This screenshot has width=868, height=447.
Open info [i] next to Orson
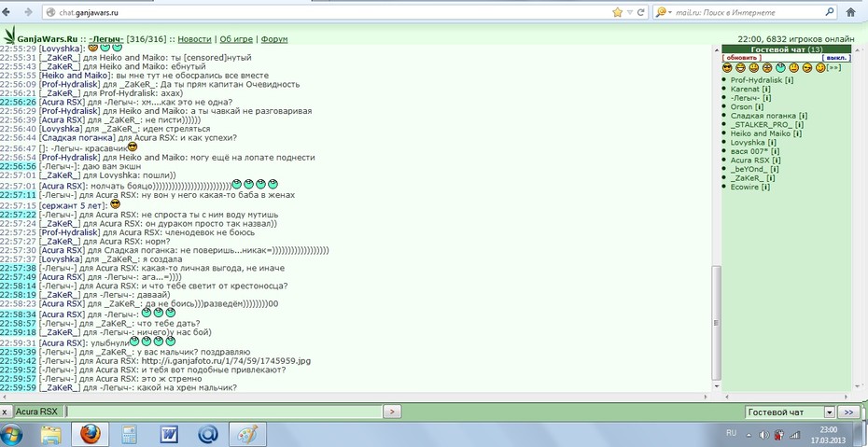(x=759, y=106)
